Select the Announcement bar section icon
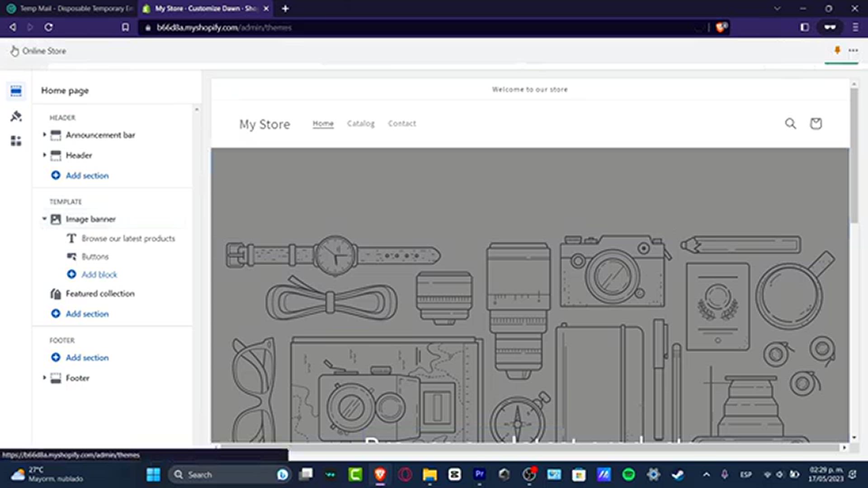 pos(56,135)
